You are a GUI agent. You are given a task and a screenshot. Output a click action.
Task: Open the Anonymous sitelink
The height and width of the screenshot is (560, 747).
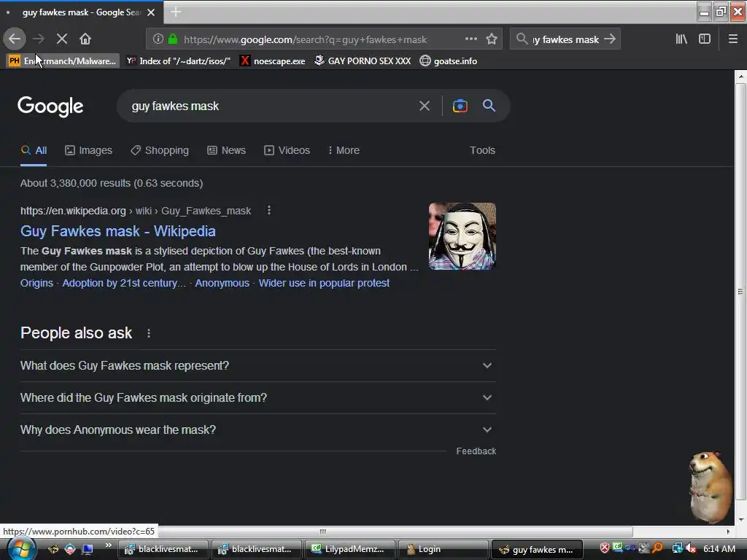[222, 283]
